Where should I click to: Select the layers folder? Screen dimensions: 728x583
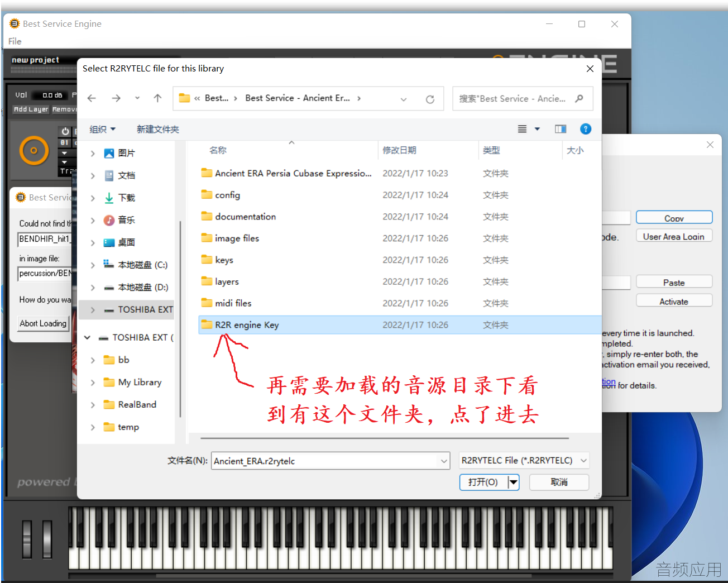pyautogui.click(x=220, y=282)
